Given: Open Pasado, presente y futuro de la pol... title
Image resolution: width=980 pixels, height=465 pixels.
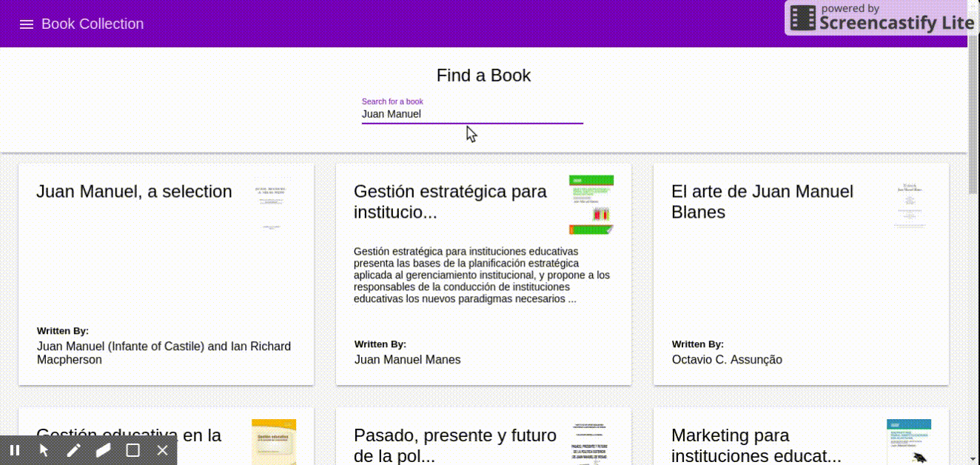Looking at the screenshot, I should click(455, 445).
